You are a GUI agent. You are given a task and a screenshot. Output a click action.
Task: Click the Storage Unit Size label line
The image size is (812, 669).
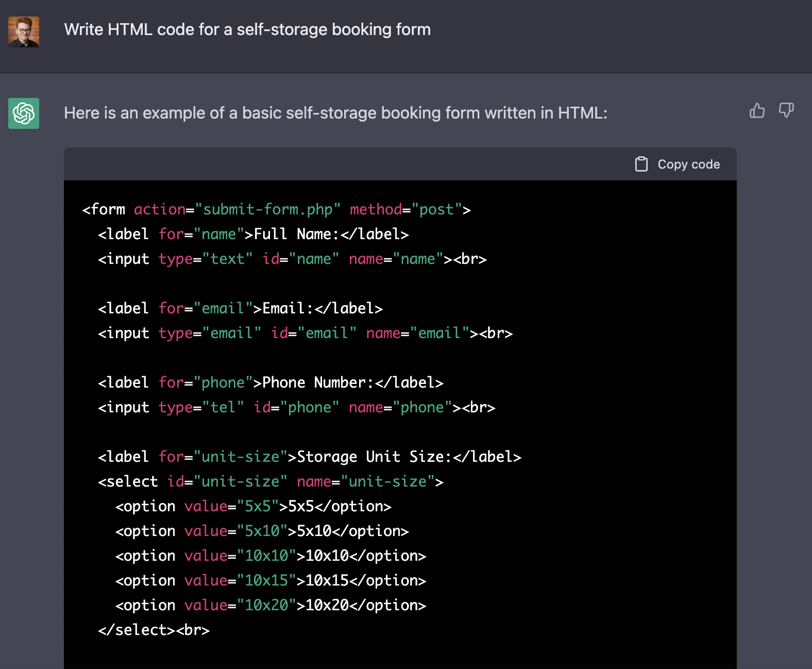309,457
